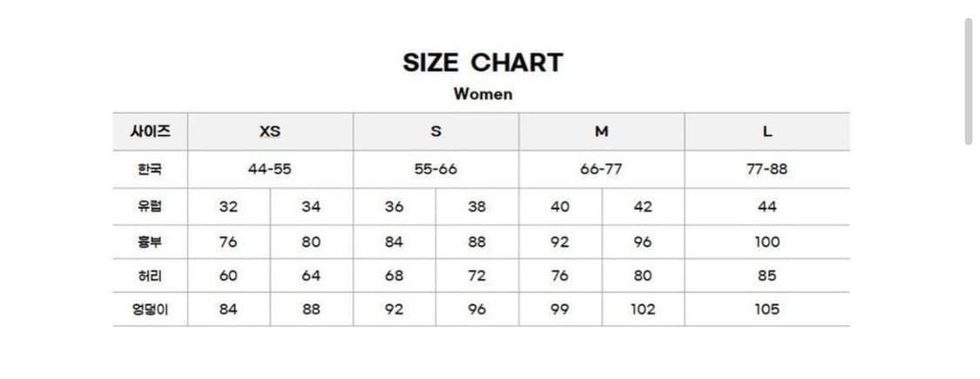980x379 pixels.
Task: Select the S size column header
Action: (436, 132)
